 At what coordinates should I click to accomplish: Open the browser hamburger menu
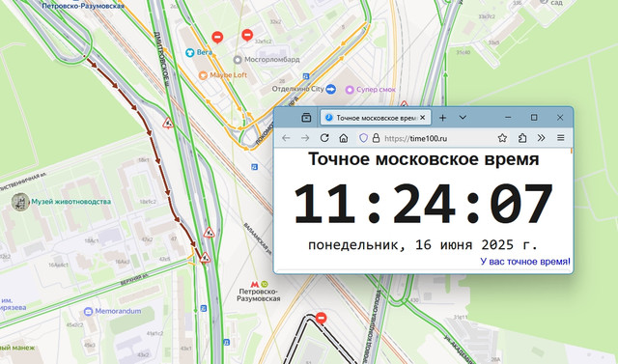coord(560,137)
